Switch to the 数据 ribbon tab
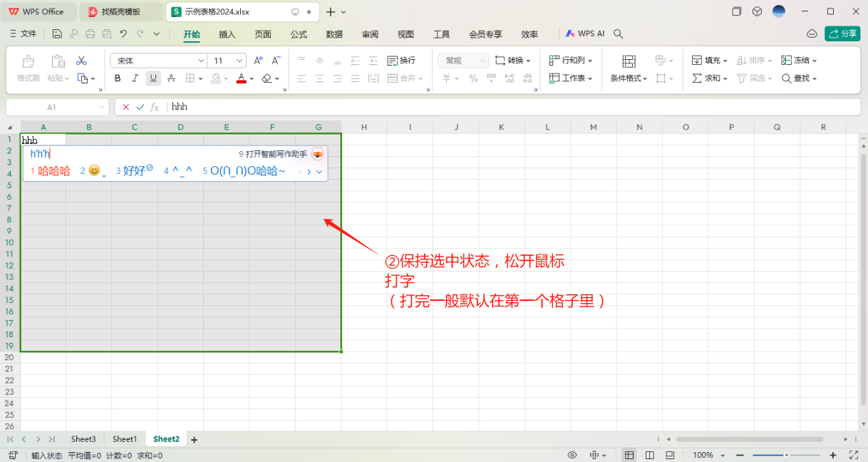This screenshot has height=462, width=868. coord(334,34)
